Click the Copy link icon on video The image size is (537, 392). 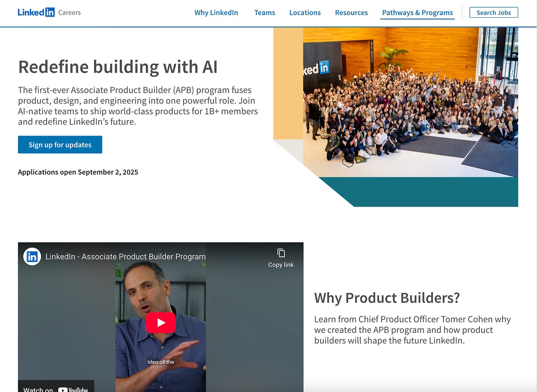[x=281, y=253]
